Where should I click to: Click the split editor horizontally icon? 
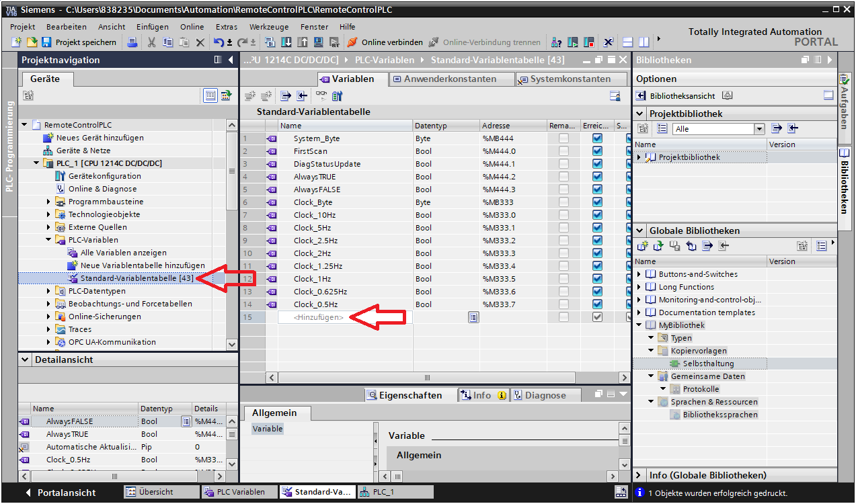[x=628, y=42]
